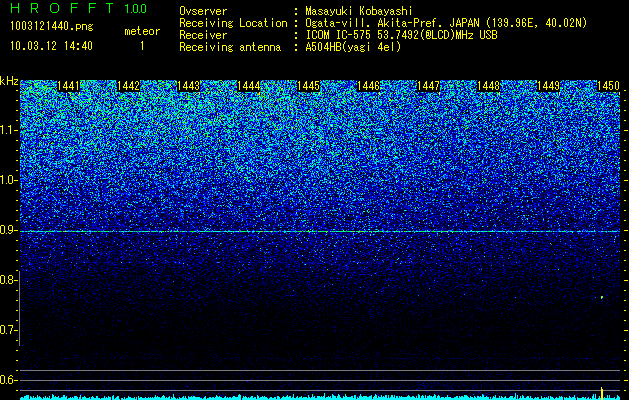Click the Ogata-vill. Akita-Pref. JAPAN location text

pyautogui.click(x=446, y=24)
